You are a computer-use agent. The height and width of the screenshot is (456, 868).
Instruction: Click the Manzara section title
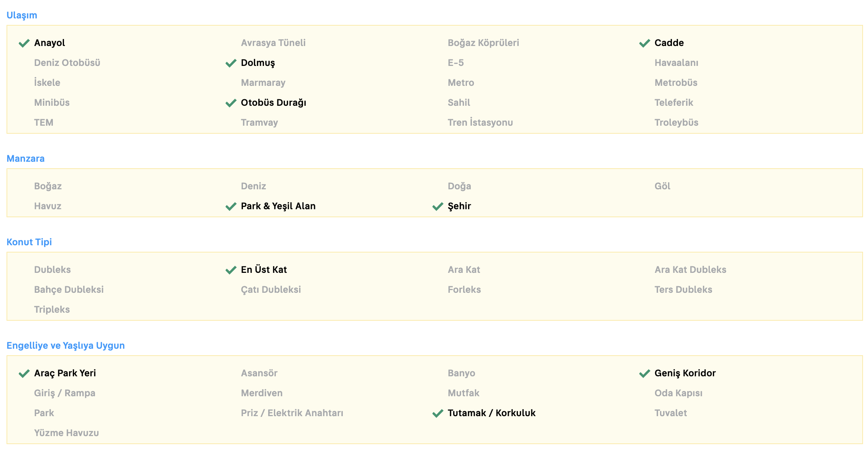click(25, 159)
